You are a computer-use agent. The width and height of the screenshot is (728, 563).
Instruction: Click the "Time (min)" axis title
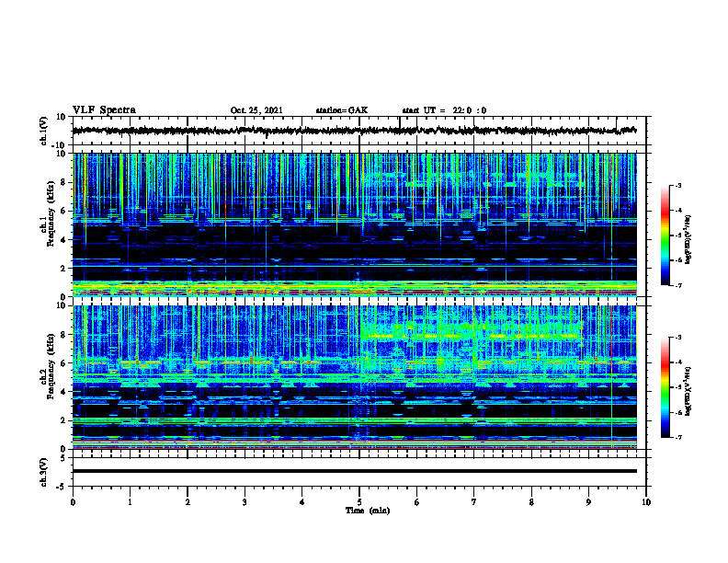coord(368,511)
